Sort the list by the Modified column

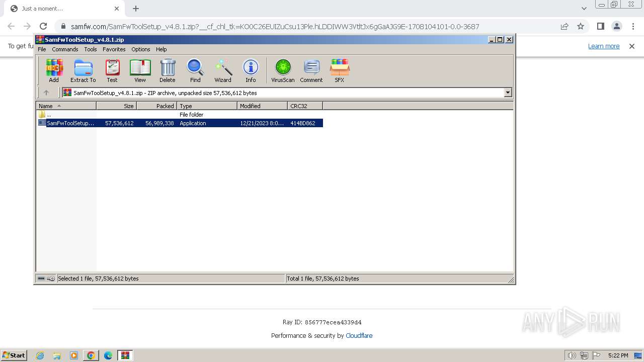point(262,106)
